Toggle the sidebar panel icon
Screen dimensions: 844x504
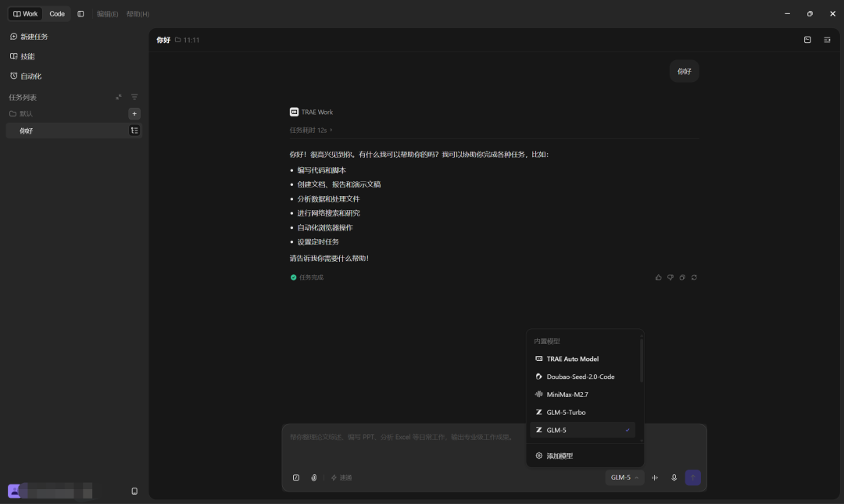point(80,14)
